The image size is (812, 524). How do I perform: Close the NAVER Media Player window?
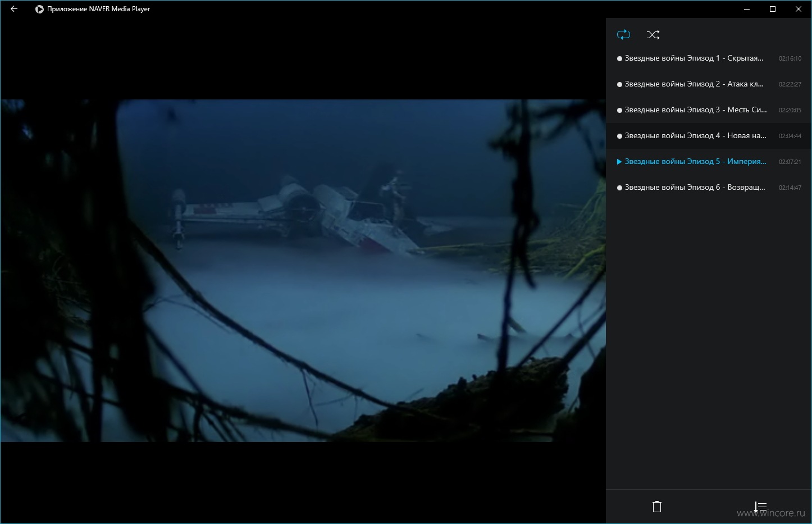tap(799, 9)
